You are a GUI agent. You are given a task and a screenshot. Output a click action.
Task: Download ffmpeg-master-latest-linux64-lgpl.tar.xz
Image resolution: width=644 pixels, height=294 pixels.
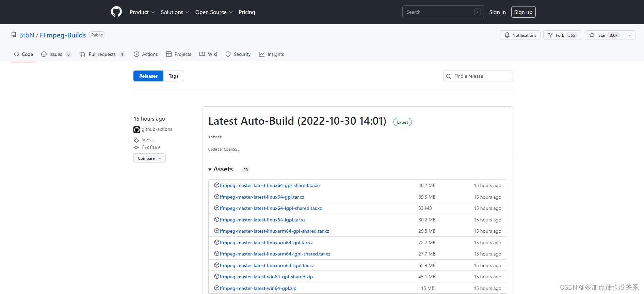click(262, 220)
